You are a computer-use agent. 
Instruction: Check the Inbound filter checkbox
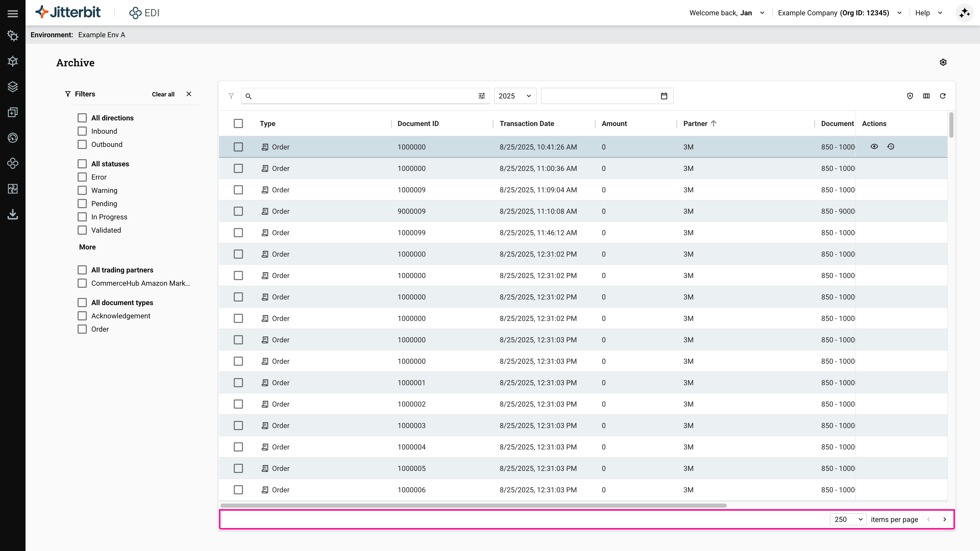[x=82, y=131]
